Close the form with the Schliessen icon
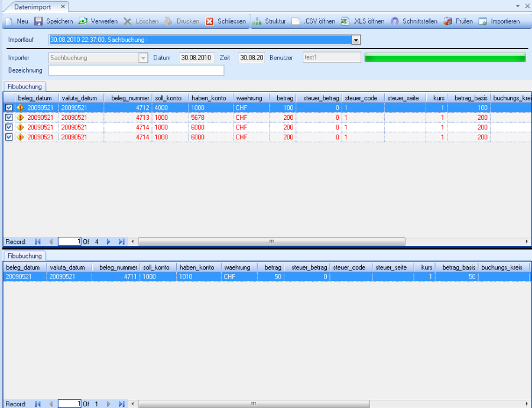 pyautogui.click(x=210, y=21)
